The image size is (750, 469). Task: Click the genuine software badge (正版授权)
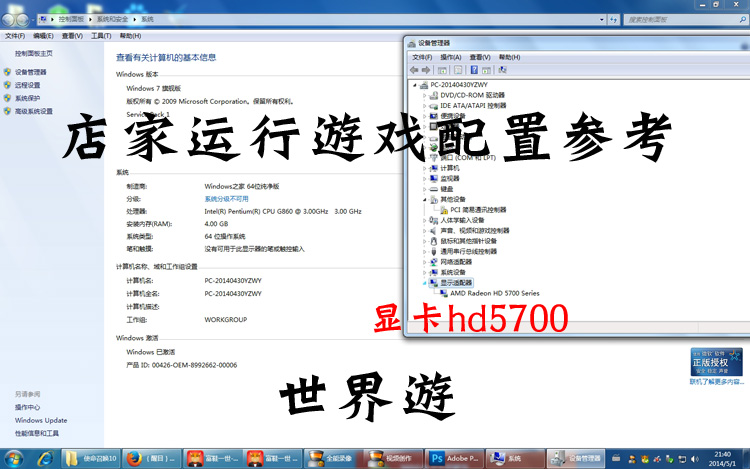pyautogui.click(x=716, y=361)
